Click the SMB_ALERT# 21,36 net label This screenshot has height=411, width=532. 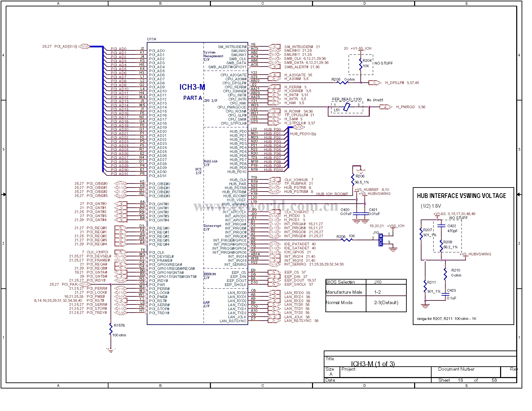pos(302,67)
